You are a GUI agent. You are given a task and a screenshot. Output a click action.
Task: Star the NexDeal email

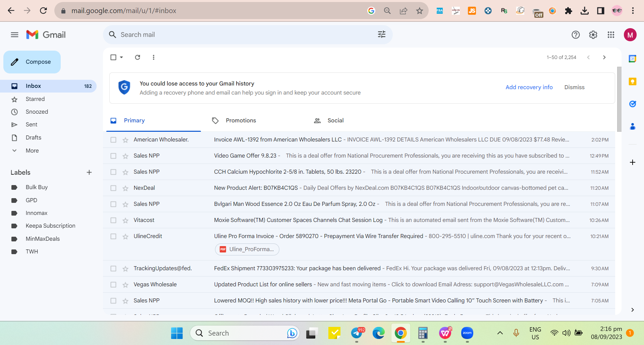tap(125, 188)
